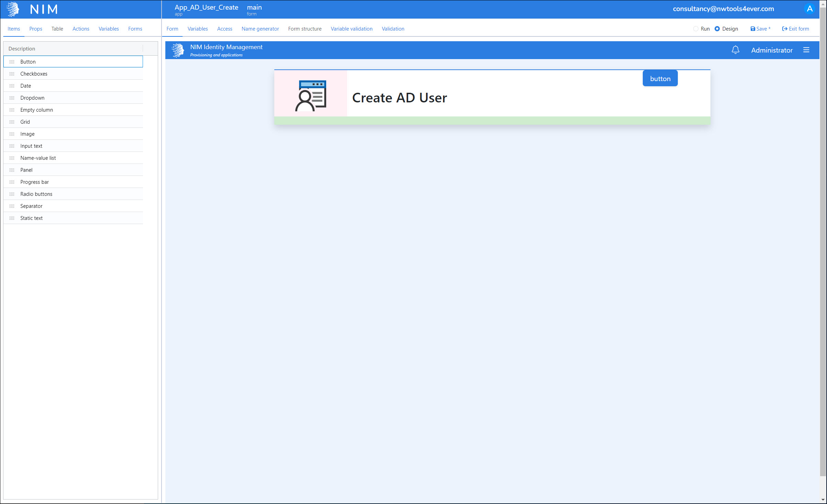Open the Administrator user menu

[x=772, y=50]
